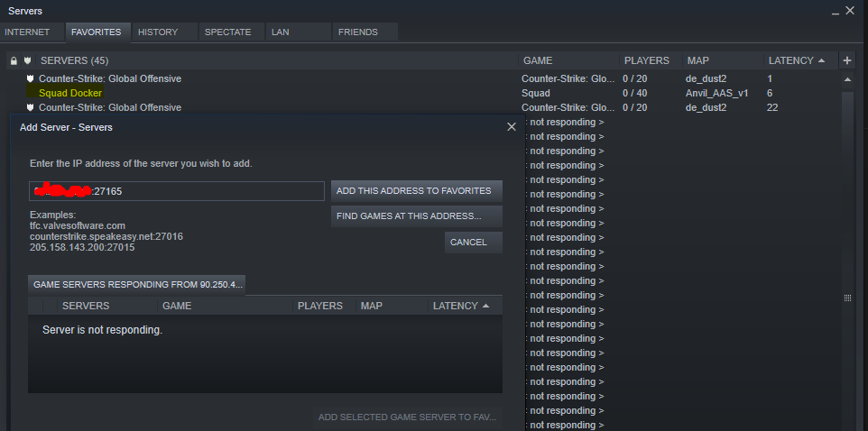Click the plus icon to add column

click(847, 60)
